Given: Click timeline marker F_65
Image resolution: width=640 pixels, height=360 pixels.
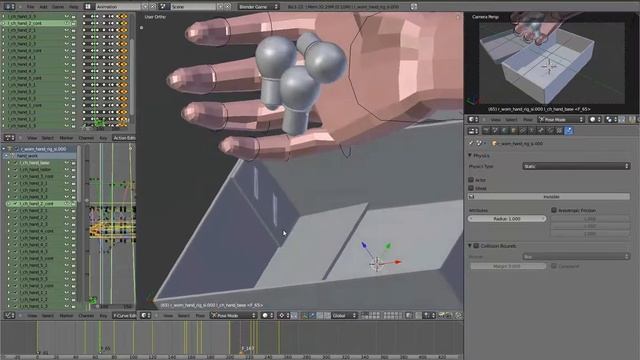Looking at the screenshot, I should (105, 349).
